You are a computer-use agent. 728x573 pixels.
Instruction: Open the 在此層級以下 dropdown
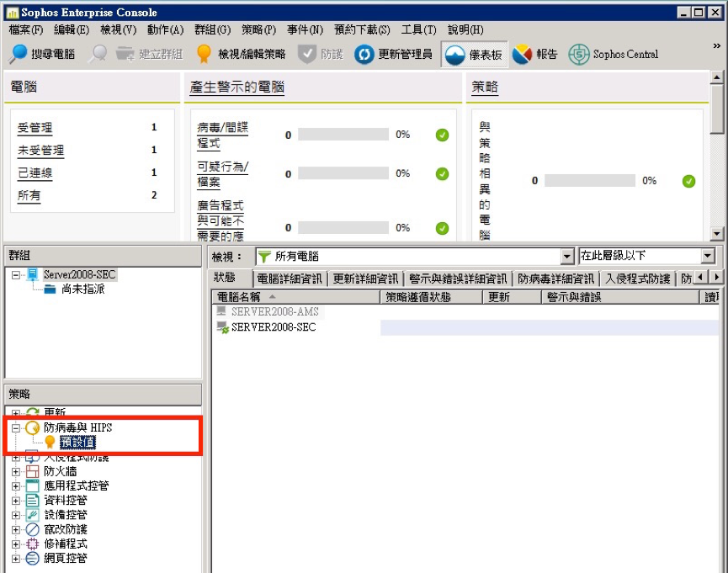pos(707,256)
